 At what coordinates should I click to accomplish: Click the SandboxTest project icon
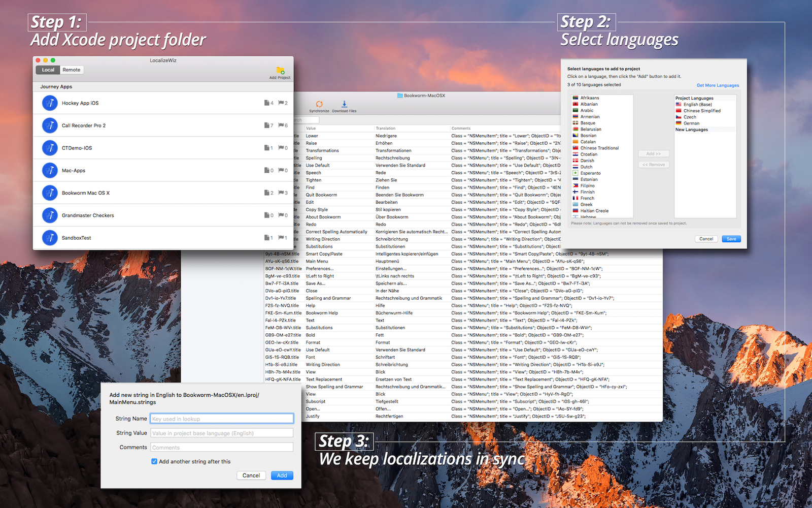point(50,238)
